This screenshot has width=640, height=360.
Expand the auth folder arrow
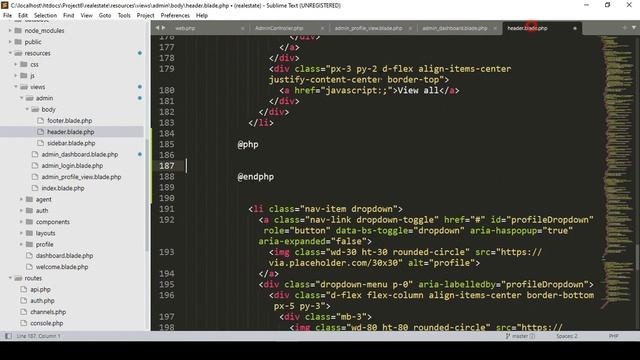coord(22,211)
